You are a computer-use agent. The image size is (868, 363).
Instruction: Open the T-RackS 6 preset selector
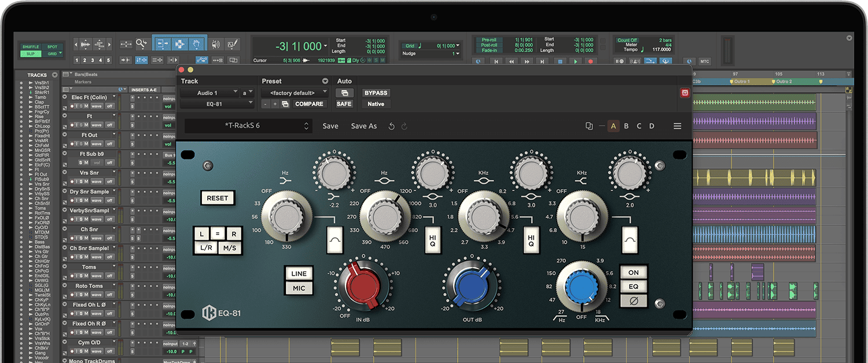(x=248, y=125)
